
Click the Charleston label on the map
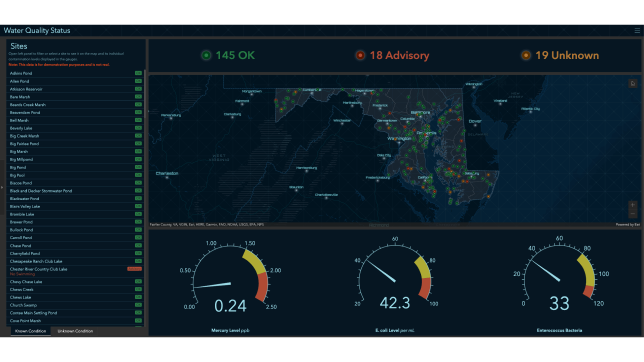(167, 173)
